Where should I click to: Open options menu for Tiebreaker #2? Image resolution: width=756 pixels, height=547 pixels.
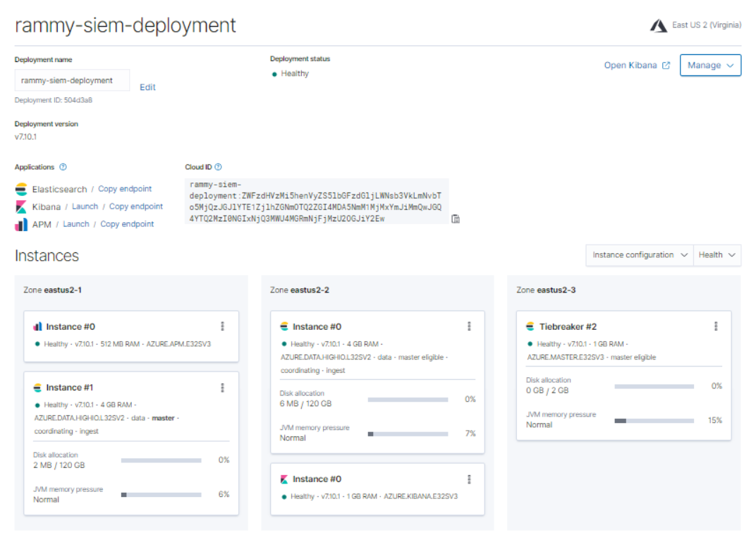pyautogui.click(x=715, y=326)
